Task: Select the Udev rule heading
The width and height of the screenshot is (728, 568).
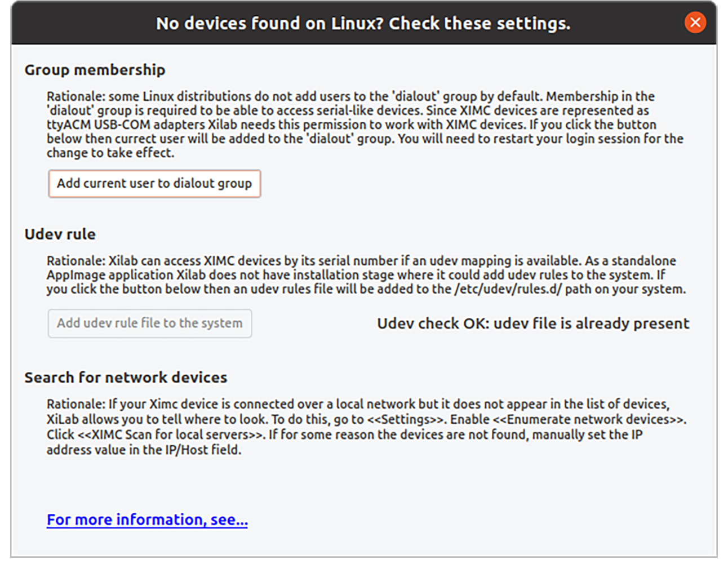Action: (x=60, y=234)
